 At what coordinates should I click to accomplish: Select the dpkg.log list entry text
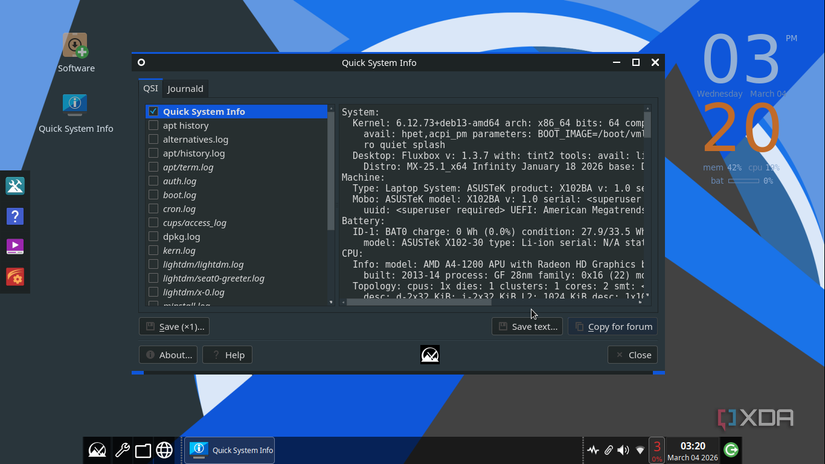click(182, 237)
